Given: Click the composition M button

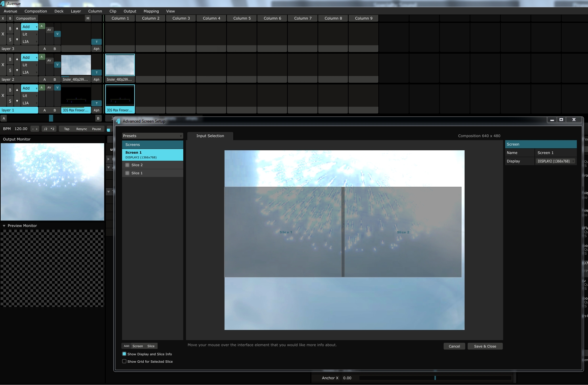Looking at the screenshot, I should [x=88, y=19].
